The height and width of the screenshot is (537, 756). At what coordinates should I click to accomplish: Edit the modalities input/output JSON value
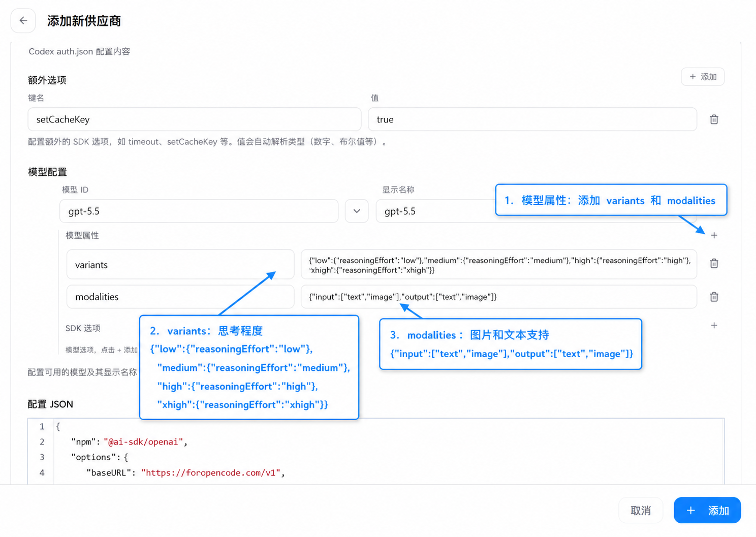point(499,297)
